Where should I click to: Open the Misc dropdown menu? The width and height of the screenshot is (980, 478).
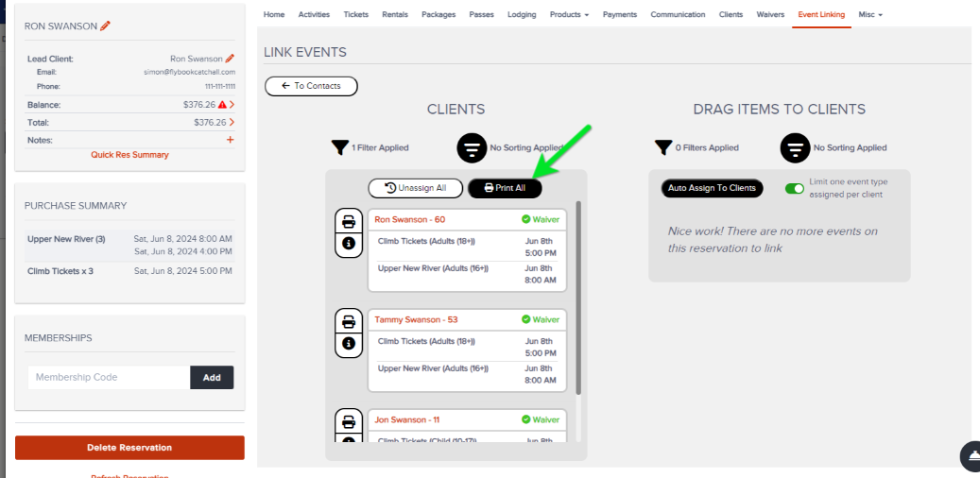click(x=870, y=14)
